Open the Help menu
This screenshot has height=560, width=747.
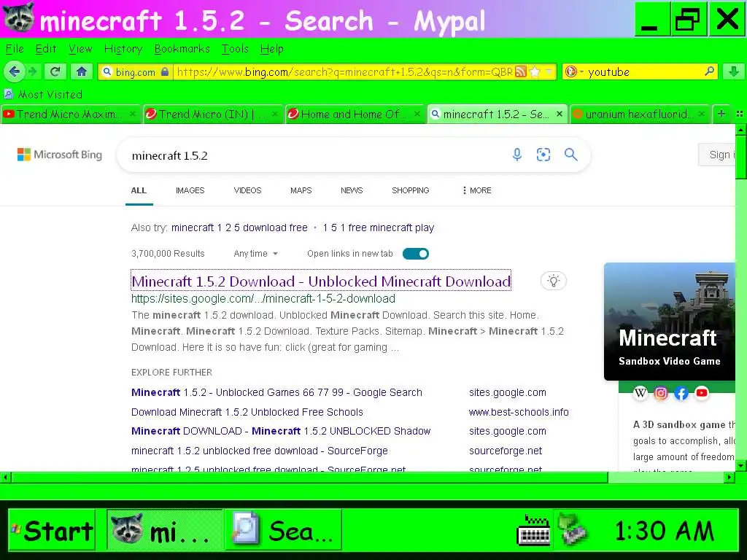coord(271,49)
